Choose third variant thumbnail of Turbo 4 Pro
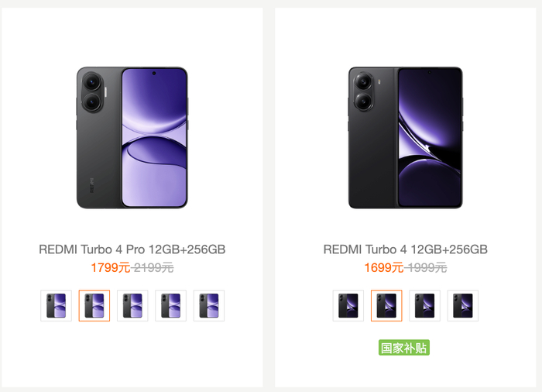Viewport: 542px width, 392px height. tap(132, 305)
